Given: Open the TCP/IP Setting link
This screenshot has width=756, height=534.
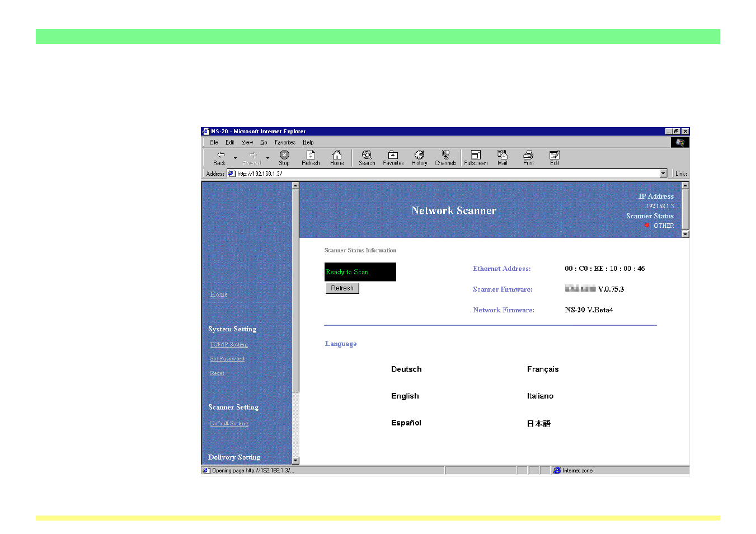Looking at the screenshot, I should (229, 345).
